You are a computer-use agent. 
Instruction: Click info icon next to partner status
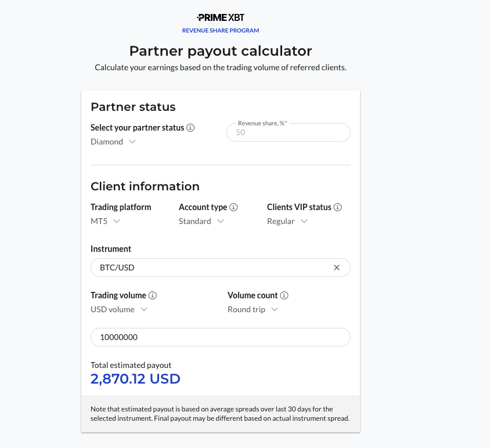(x=190, y=128)
